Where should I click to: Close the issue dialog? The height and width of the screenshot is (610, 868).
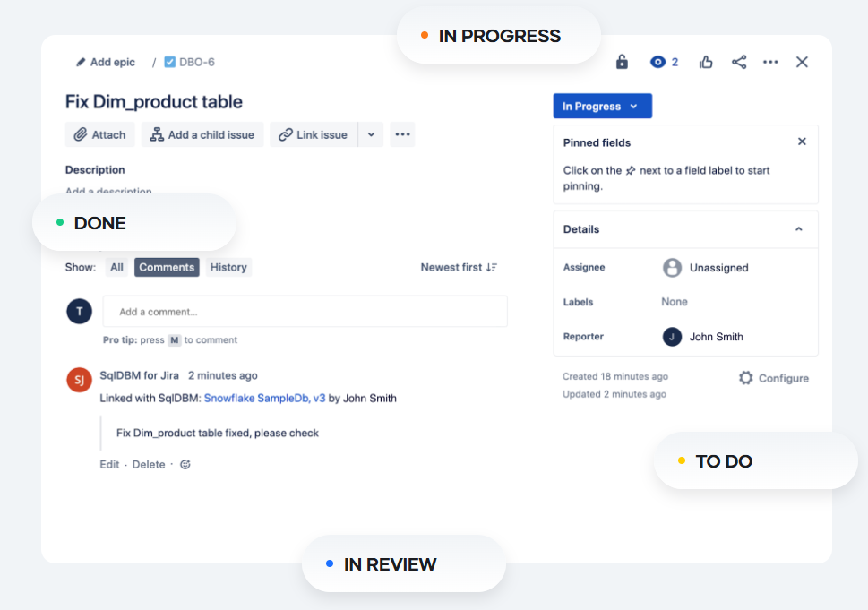tap(802, 62)
